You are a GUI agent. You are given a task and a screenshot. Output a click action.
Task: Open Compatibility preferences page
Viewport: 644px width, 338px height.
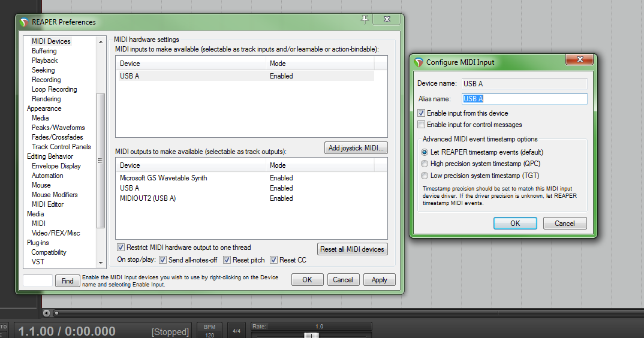pos(49,252)
